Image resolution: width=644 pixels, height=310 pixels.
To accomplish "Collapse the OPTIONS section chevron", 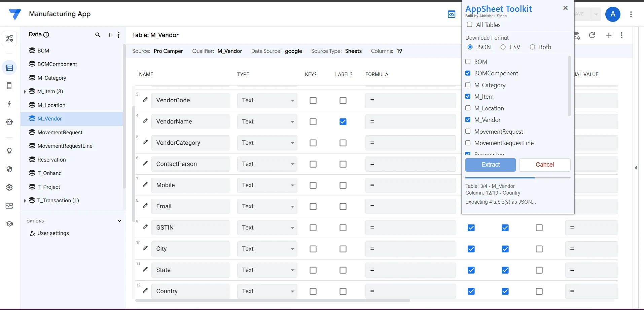I will (119, 221).
